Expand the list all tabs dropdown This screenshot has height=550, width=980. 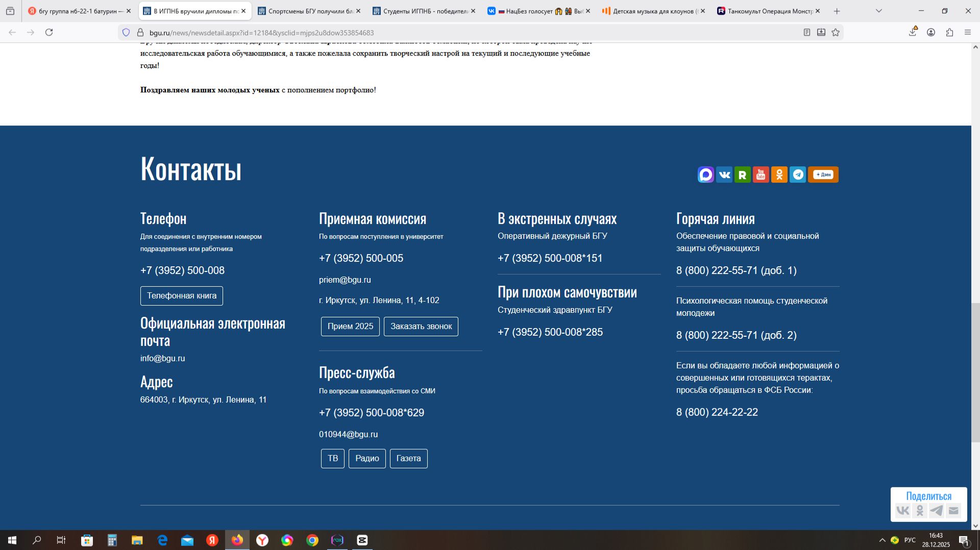pos(878,11)
